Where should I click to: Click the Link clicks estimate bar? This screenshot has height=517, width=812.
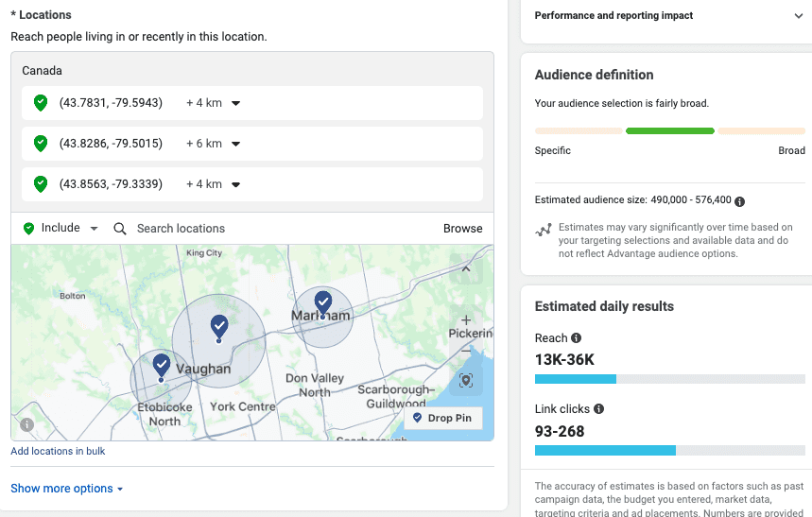pos(669,450)
